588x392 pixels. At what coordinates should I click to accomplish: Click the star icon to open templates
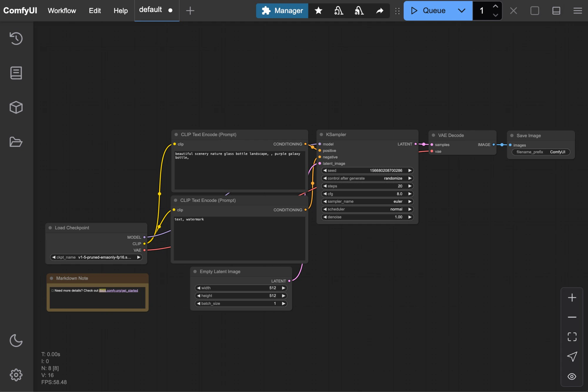coord(318,11)
